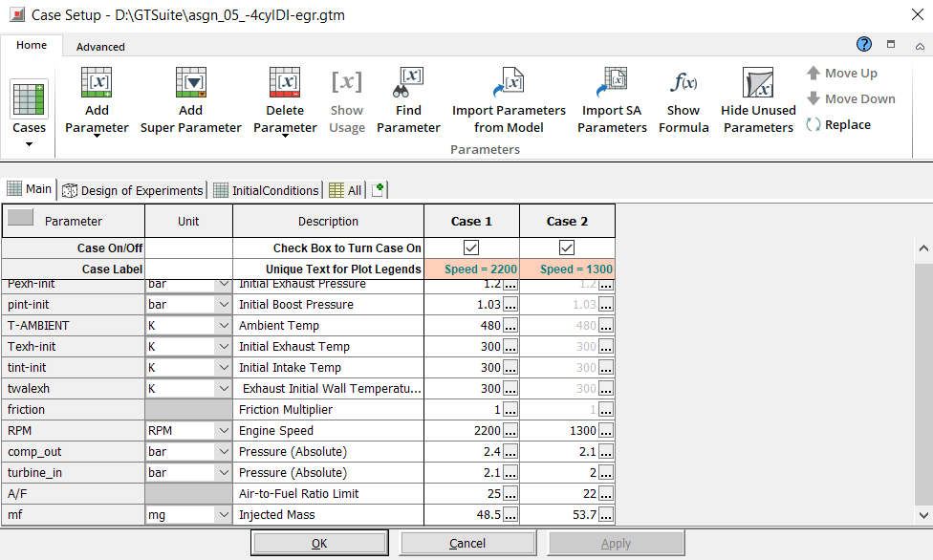Open Design of Experiments tab
Image resolution: width=933 pixels, height=560 pixels.
pyautogui.click(x=133, y=190)
